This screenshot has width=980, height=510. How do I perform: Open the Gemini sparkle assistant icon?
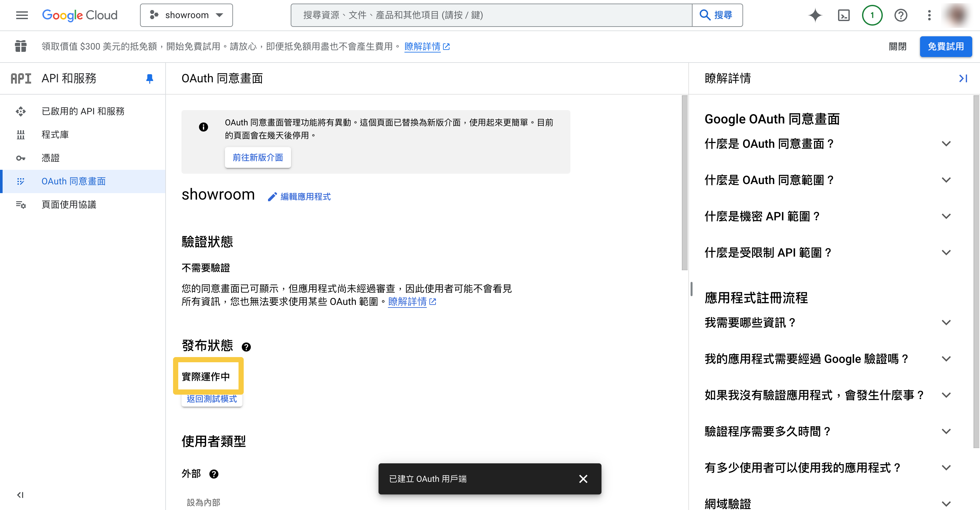coord(815,15)
